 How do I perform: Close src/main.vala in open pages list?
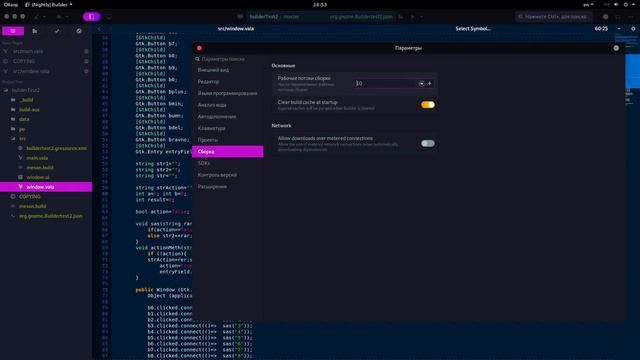tap(86, 51)
